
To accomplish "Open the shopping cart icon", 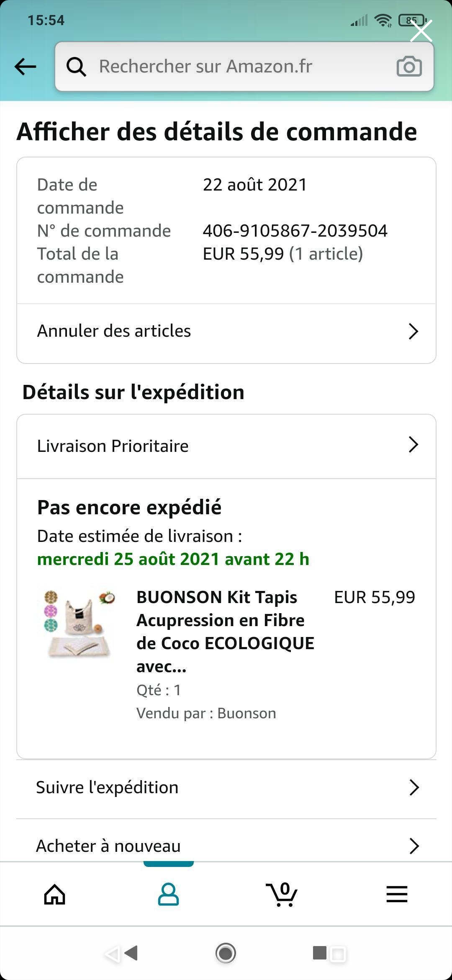I will (282, 895).
